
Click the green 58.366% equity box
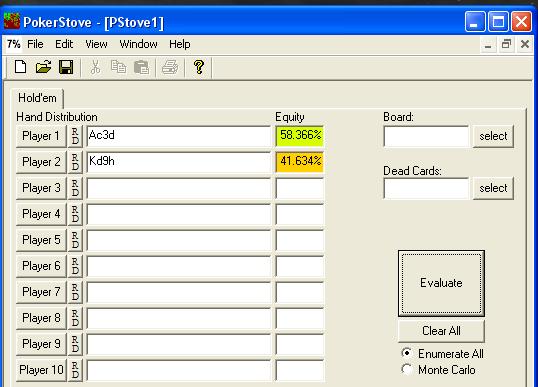coord(300,136)
